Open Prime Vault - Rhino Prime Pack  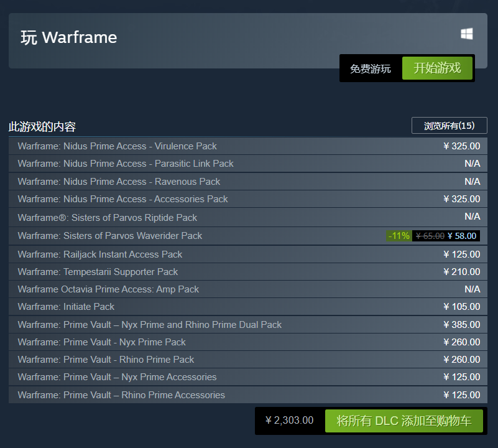click(x=247, y=359)
